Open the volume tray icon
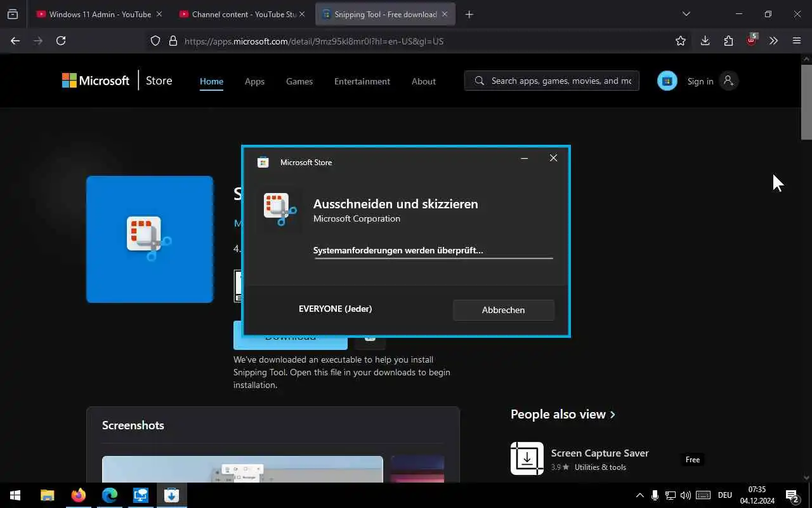The image size is (812, 508). click(685, 495)
